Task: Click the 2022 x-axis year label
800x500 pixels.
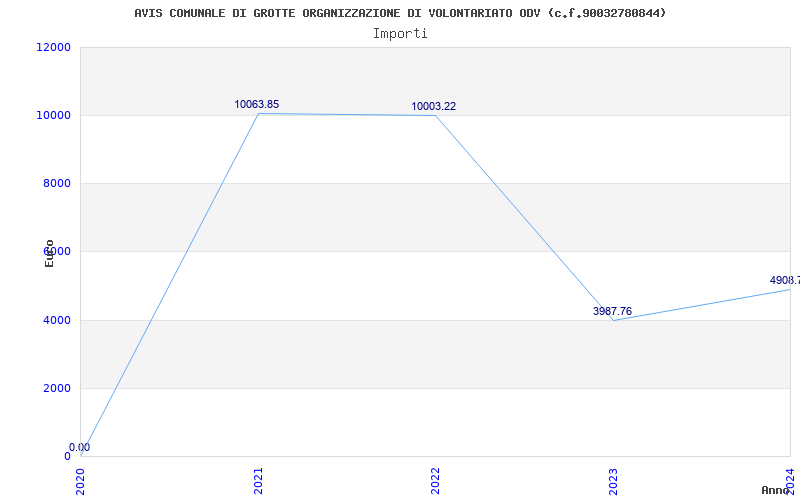Action: tap(435, 481)
